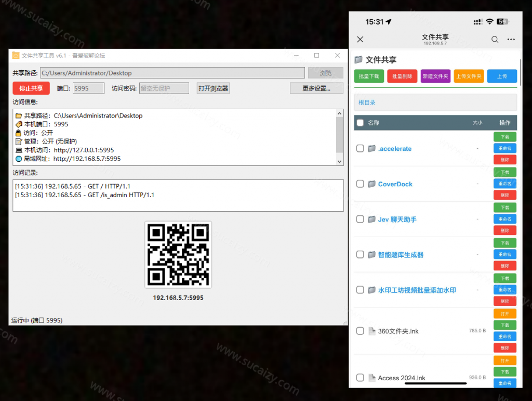Click the 访问密码 access password field
Viewport: 532px width, 401px height.
[x=164, y=88]
